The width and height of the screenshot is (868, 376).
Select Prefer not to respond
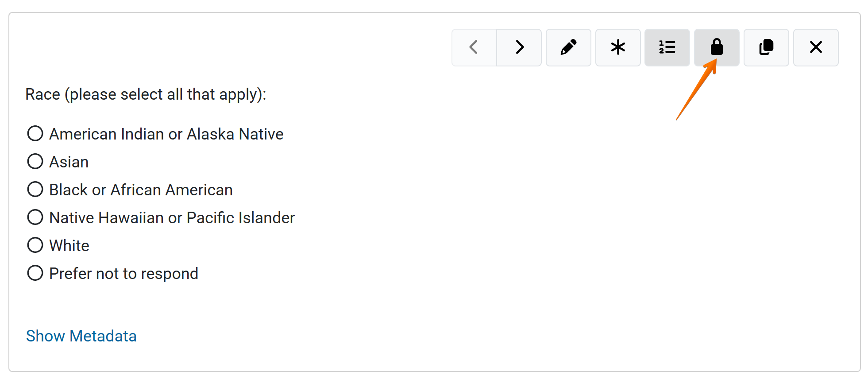tap(35, 273)
